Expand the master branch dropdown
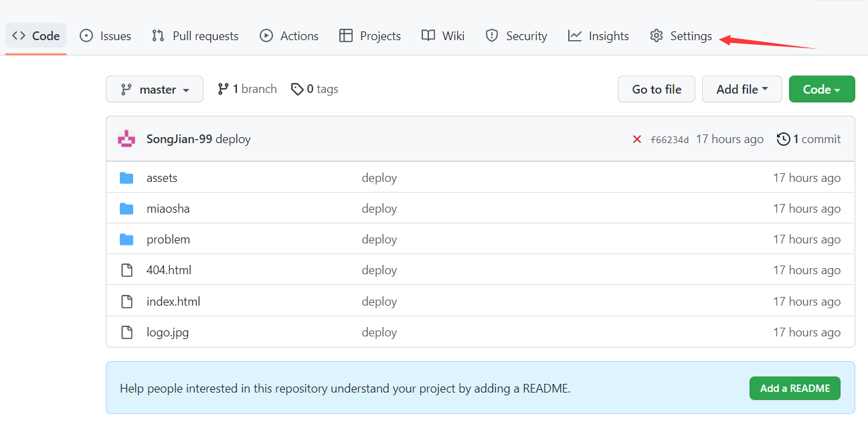This screenshot has width=868, height=426. tap(155, 89)
